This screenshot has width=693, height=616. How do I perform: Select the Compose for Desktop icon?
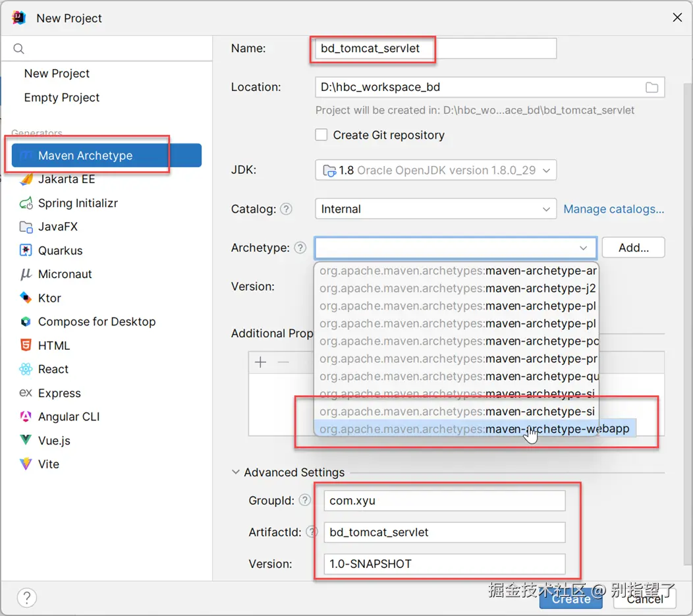click(x=26, y=322)
